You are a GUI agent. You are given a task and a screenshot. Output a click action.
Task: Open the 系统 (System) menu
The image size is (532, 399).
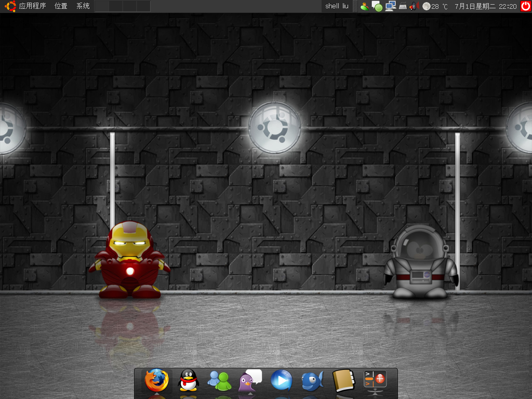click(x=83, y=6)
